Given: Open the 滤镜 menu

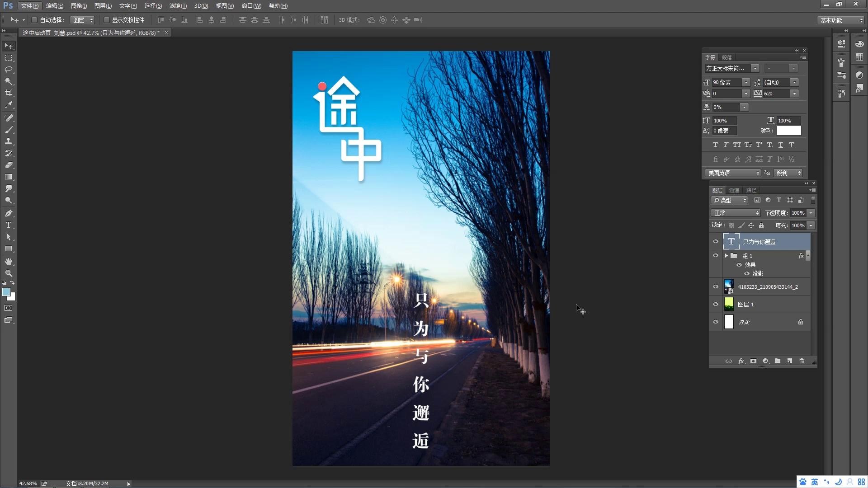Looking at the screenshot, I should pyautogui.click(x=177, y=6).
